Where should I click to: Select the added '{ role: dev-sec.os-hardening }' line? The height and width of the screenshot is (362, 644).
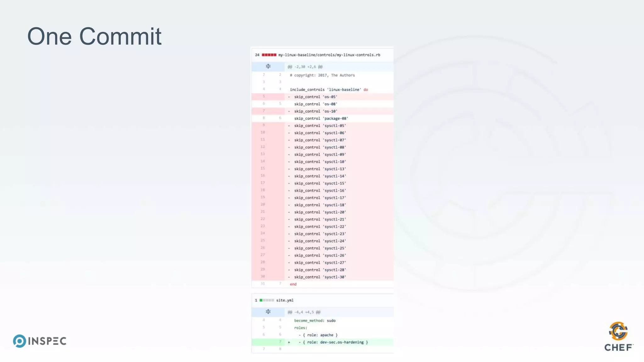tap(322, 343)
